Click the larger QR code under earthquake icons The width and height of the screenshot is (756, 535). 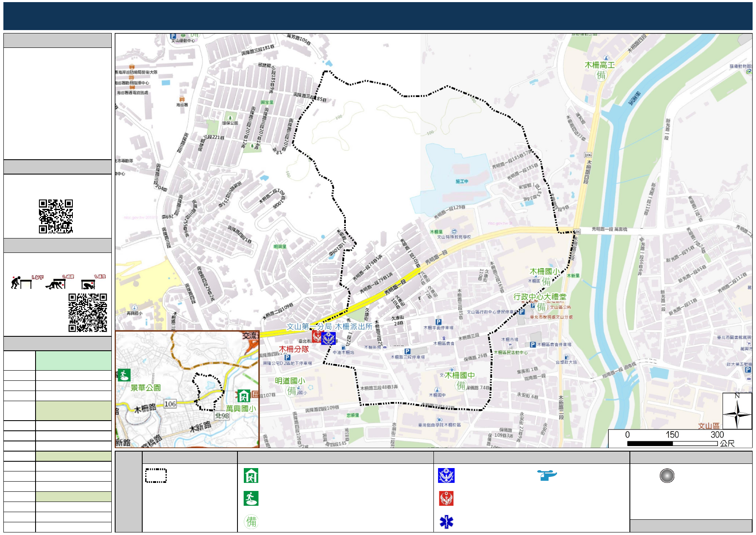pos(88,313)
